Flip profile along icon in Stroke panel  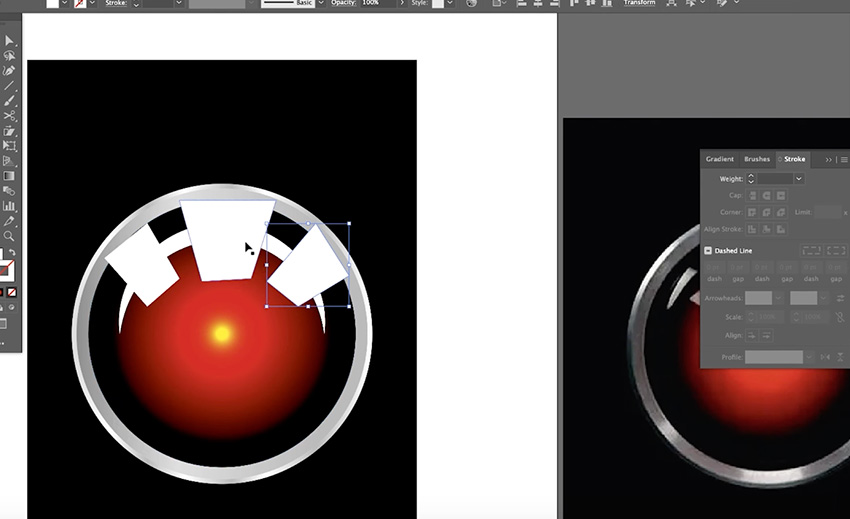pyautogui.click(x=825, y=357)
